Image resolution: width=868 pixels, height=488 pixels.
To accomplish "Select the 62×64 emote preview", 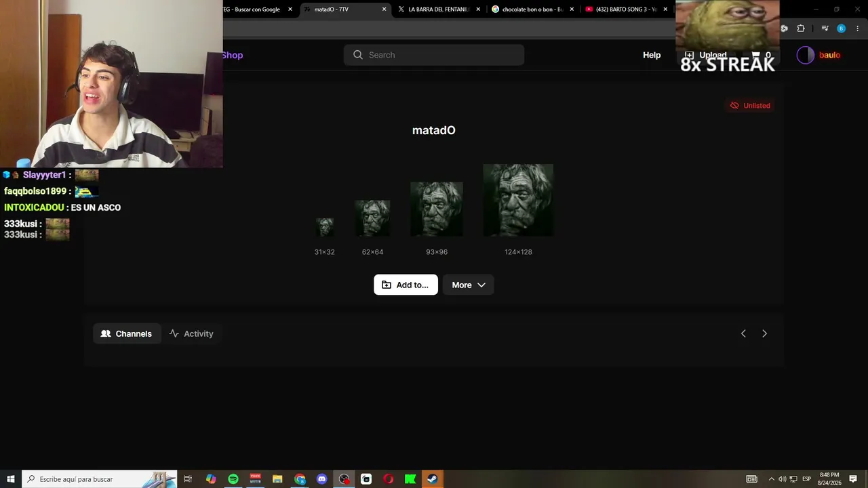I will coord(372,218).
